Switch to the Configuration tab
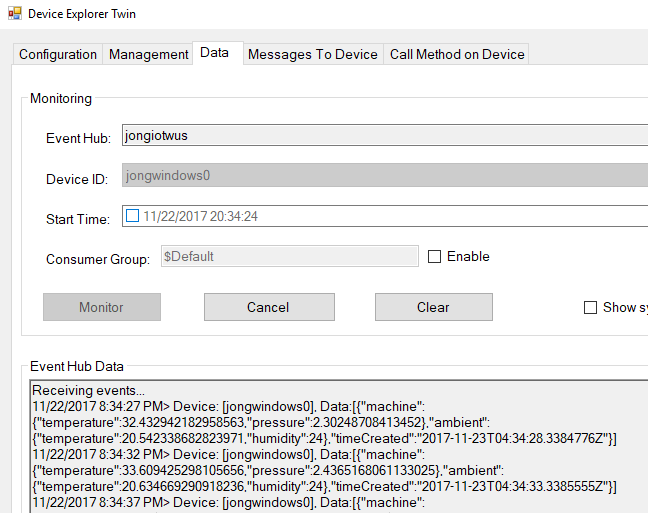 (58, 55)
